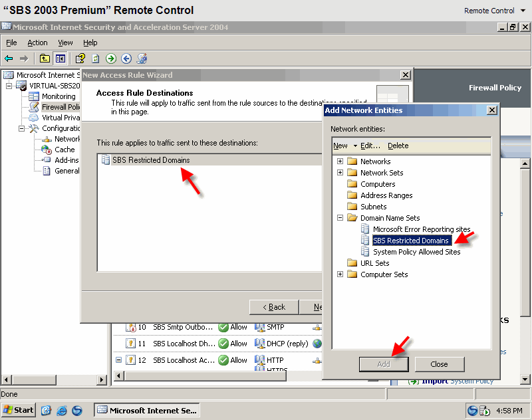Click the blue left-arrow toolbar icon
Viewport: 532px width, 420px height.
tap(126, 58)
